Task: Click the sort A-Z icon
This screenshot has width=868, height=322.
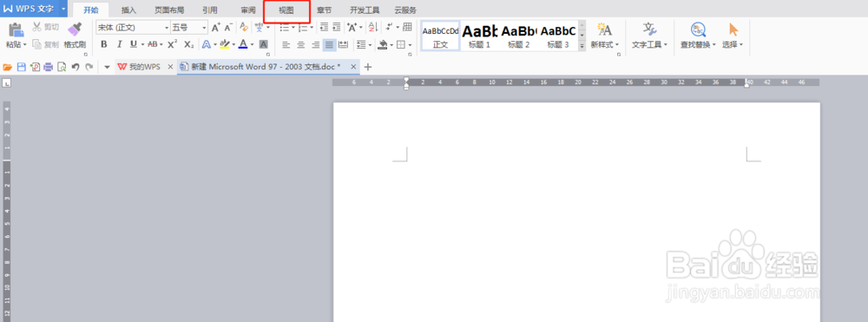Action: [x=372, y=27]
